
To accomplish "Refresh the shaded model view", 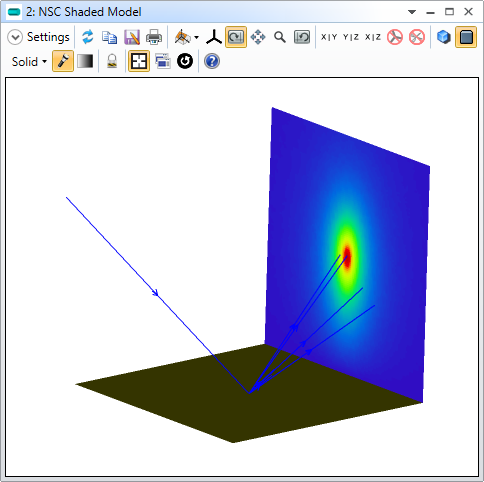I will click(x=88, y=37).
